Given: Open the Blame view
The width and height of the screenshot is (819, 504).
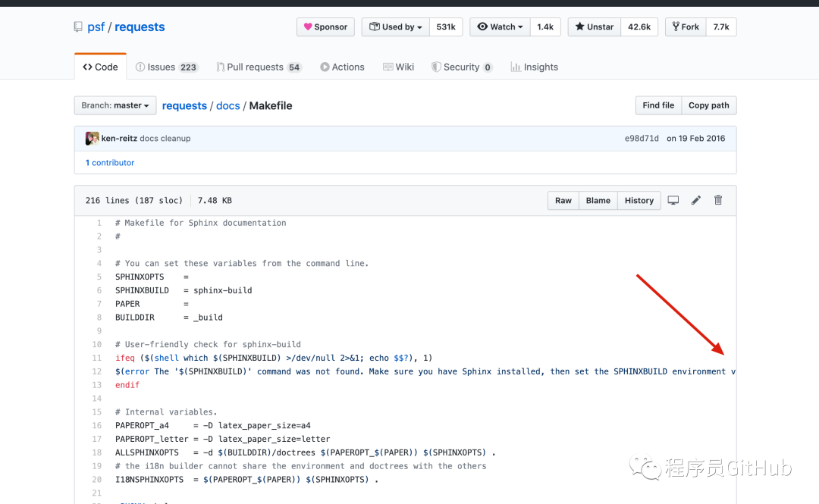Looking at the screenshot, I should coord(598,201).
